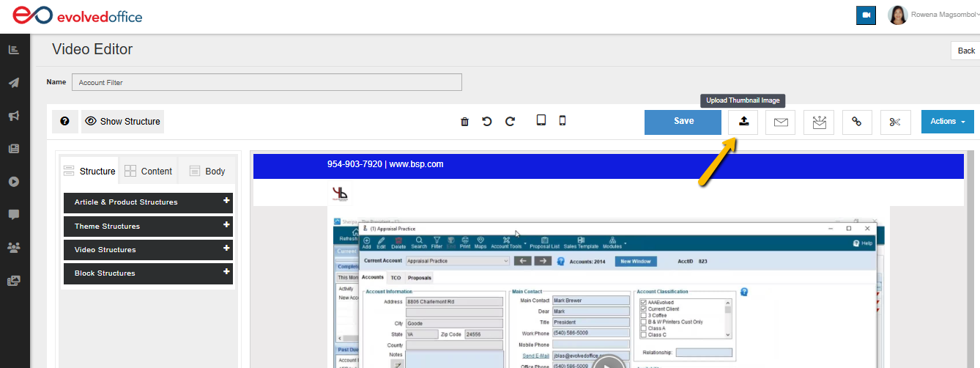This screenshot has height=368, width=980.
Task: Switch to tablet preview
Action: [x=541, y=121]
